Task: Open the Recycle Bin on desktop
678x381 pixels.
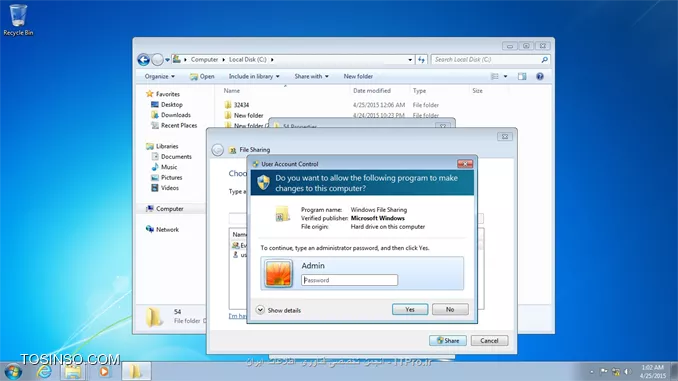Action: click(18, 20)
